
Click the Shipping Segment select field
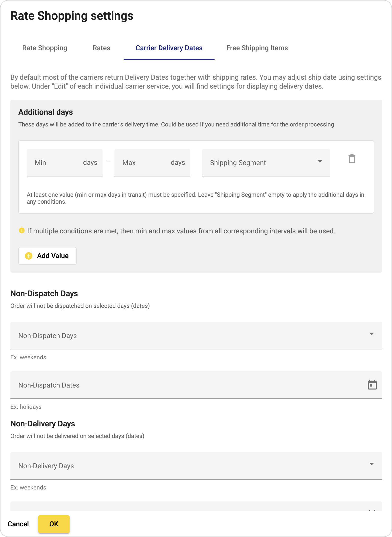pyautogui.click(x=266, y=163)
